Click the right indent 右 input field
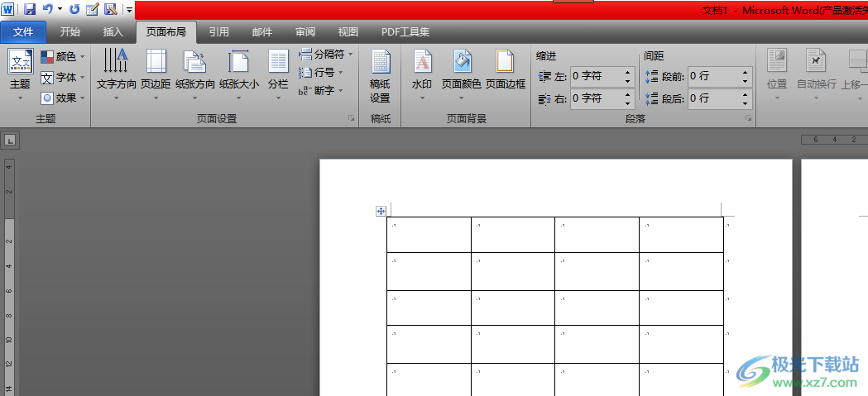The width and height of the screenshot is (868, 396). pos(596,98)
